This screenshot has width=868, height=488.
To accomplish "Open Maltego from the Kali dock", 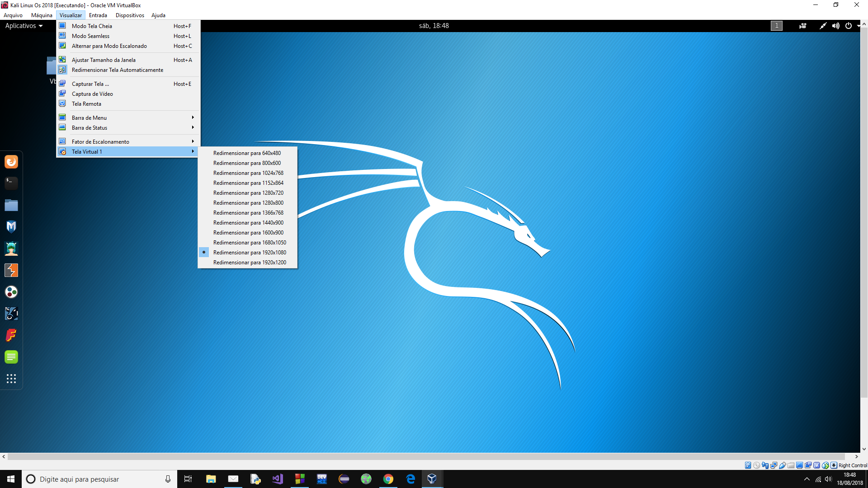I will [x=11, y=292].
